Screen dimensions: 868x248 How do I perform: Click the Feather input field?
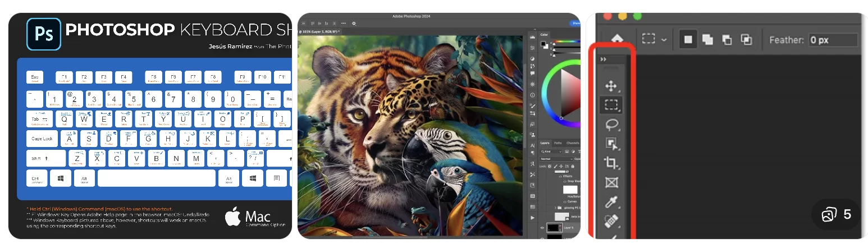[832, 40]
